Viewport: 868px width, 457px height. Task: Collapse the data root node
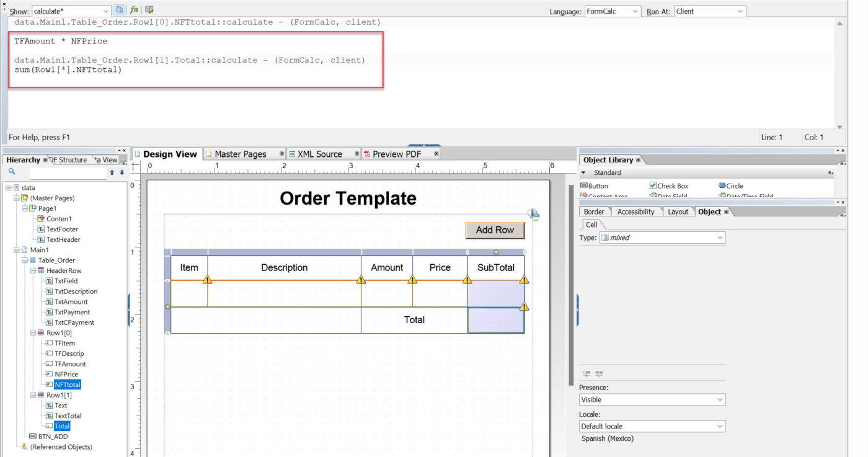coord(8,187)
